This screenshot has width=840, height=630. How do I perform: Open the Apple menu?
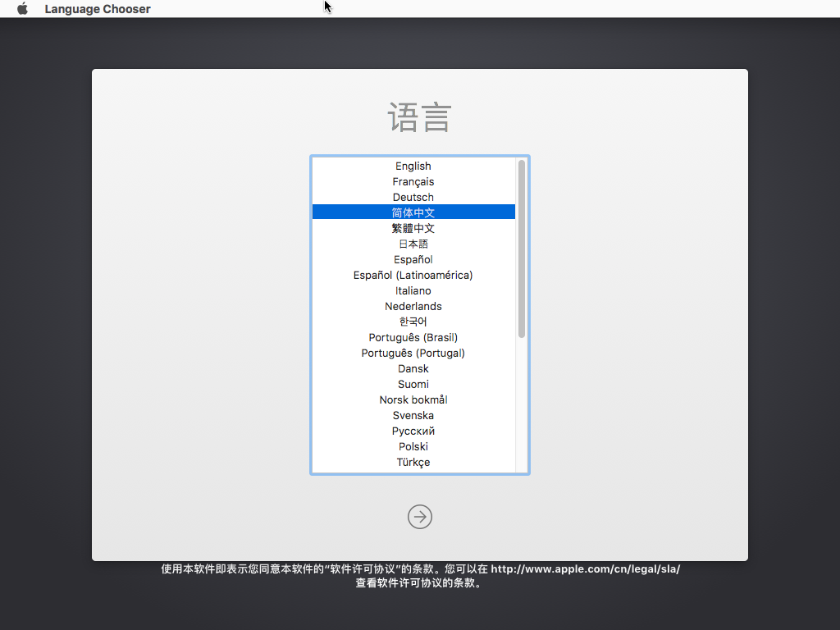tap(22, 9)
